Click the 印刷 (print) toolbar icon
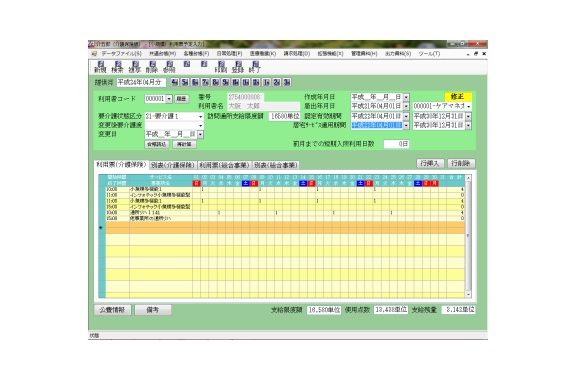Screen dimensions: 575x380 pos(221,67)
